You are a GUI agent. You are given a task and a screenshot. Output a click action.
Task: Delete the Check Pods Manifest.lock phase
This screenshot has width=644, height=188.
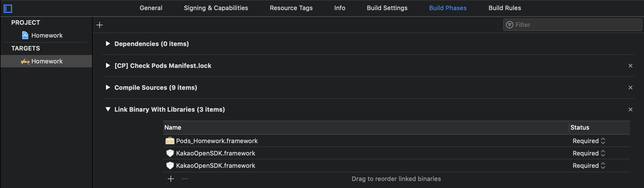point(631,66)
